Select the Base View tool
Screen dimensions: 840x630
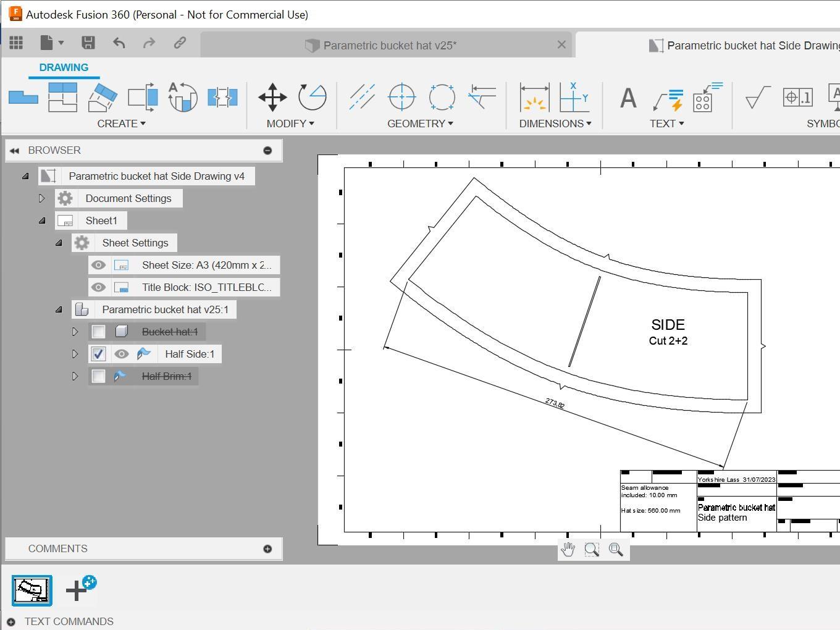(23, 97)
